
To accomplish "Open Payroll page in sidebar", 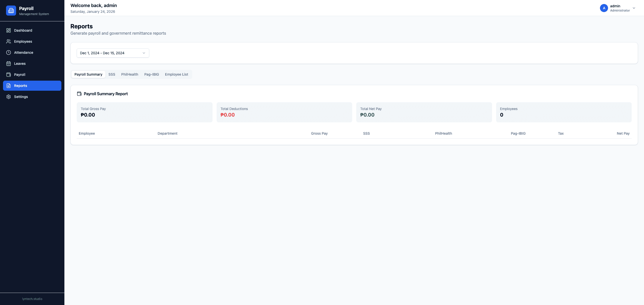I will pos(32,75).
